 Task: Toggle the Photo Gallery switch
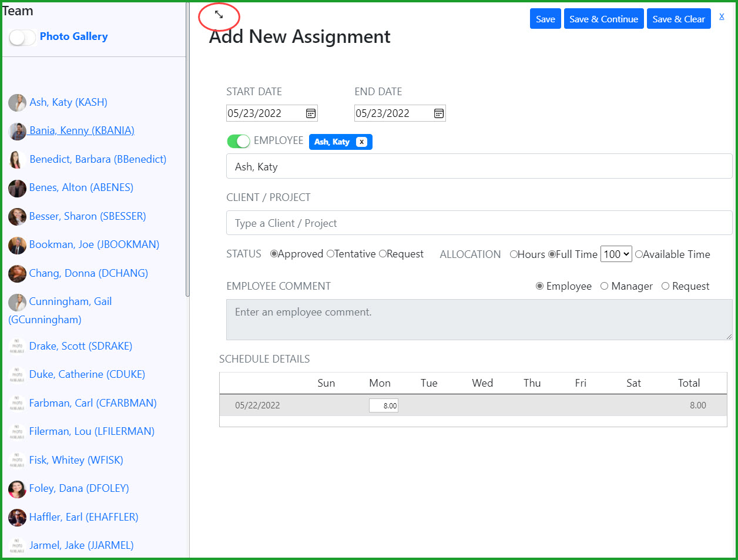click(22, 38)
